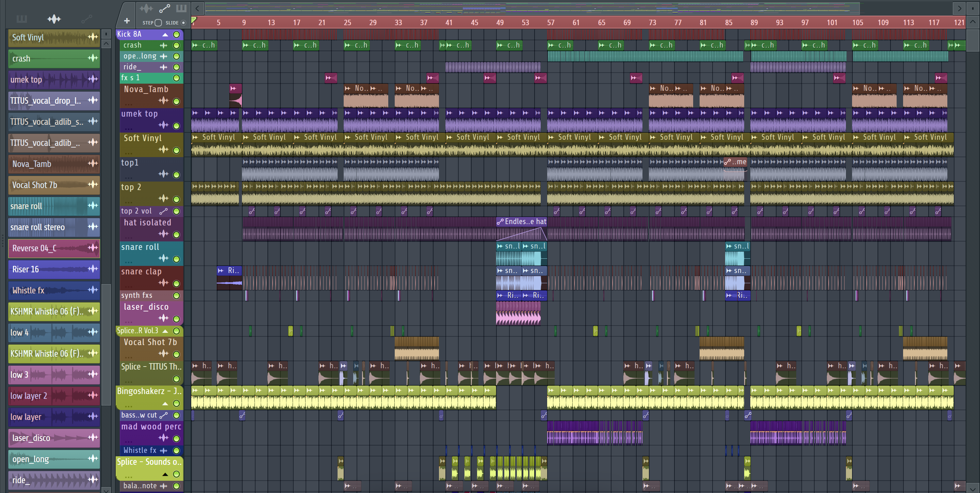
Task: Click waveform icon on open_long picker item
Action: (x=93, y=458)
